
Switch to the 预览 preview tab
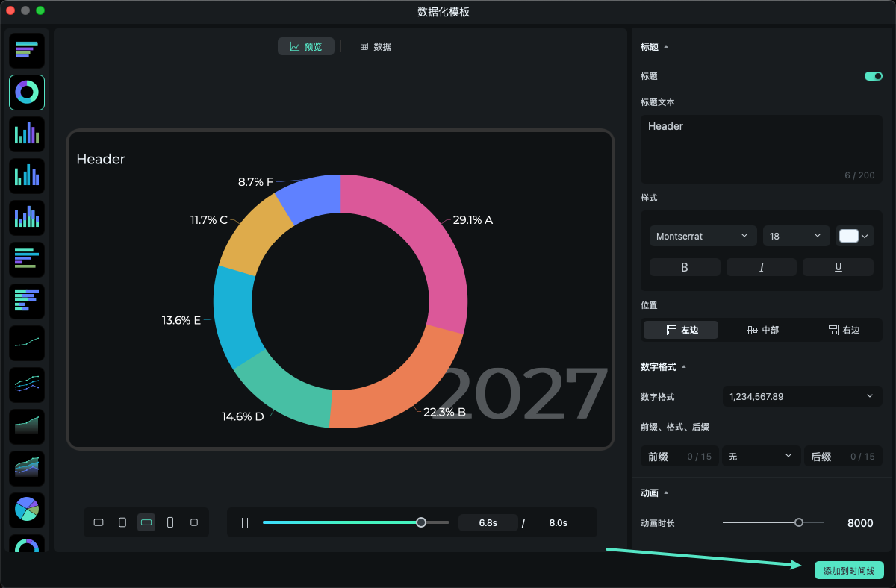[x=306, y=46]
